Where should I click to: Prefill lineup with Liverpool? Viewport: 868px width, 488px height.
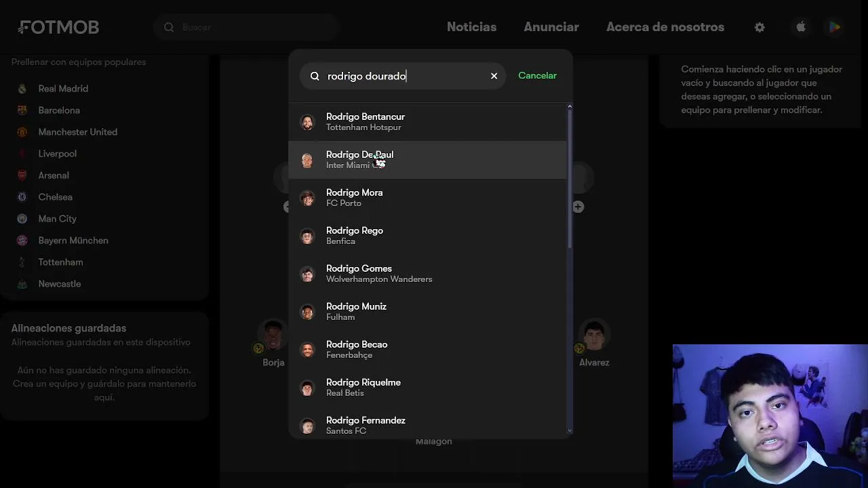58,154
